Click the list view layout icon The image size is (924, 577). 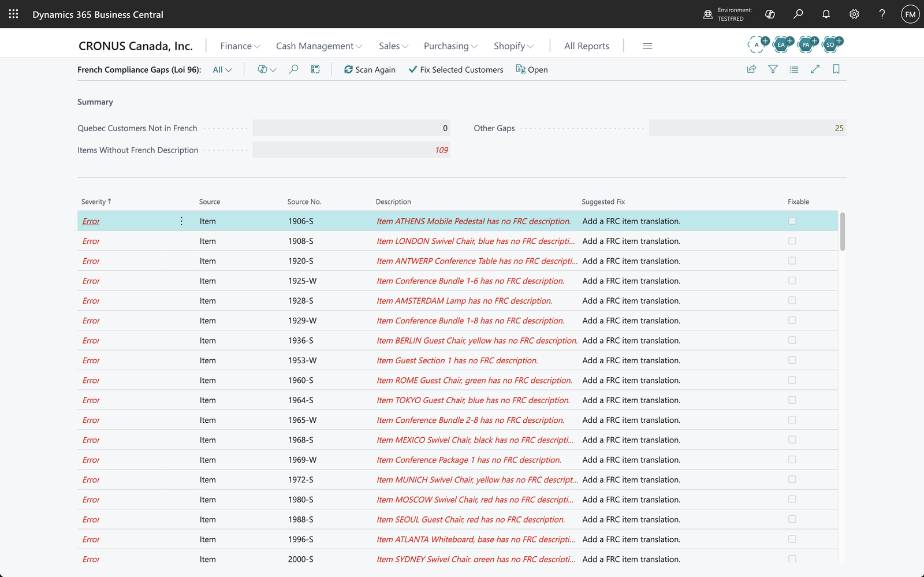794,69
